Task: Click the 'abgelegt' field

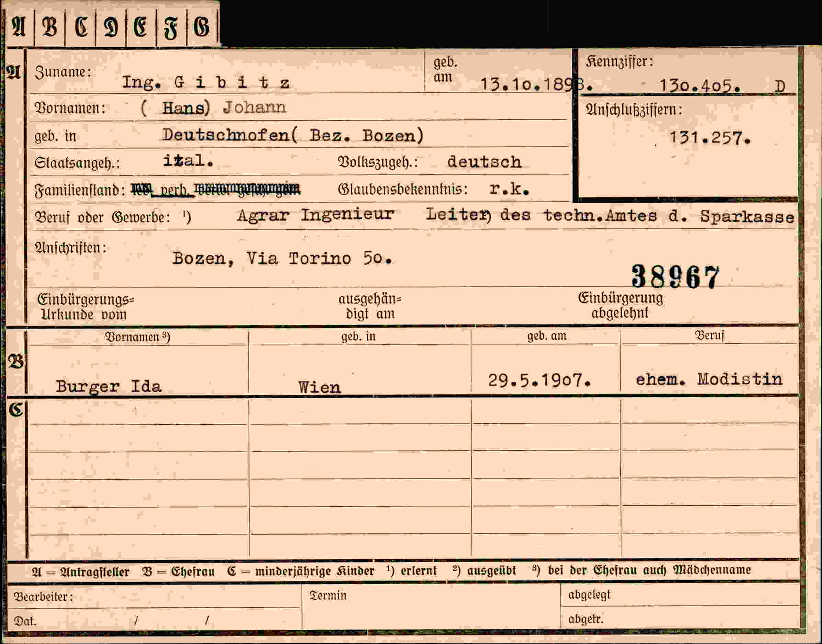Action: pos(681,595)
